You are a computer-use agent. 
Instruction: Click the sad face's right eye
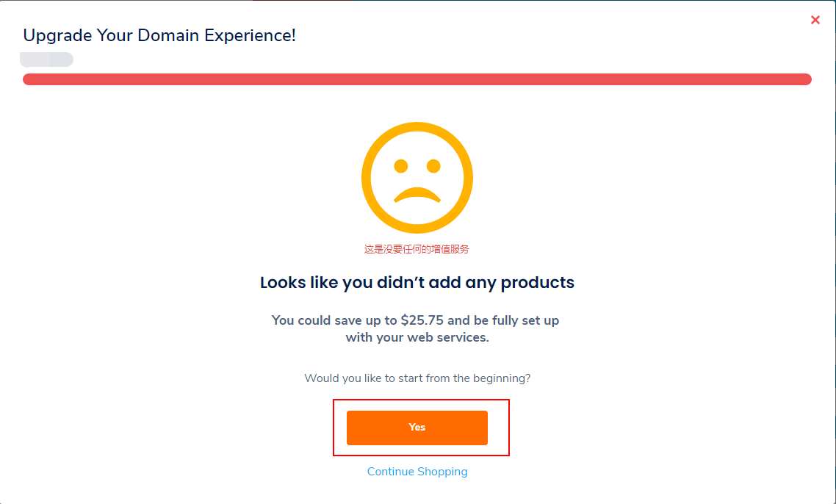pyautogui.click(x=433, y=166)
